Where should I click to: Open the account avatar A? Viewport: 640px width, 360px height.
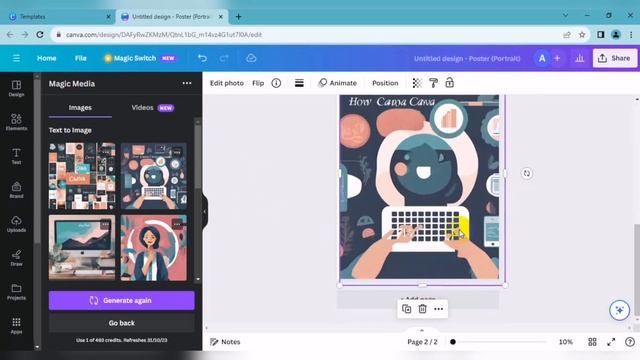pyautogui.click(x=542, y=58)
